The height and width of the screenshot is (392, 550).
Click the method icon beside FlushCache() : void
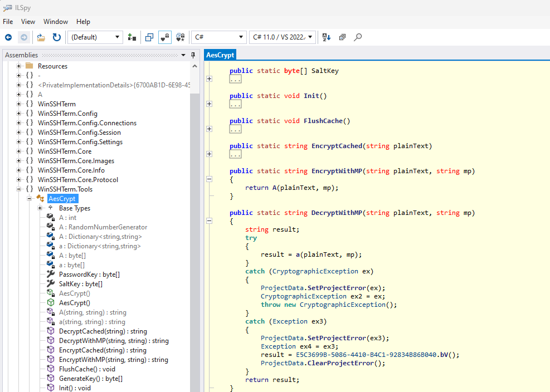pyautogui.click(x=51, y=369)
